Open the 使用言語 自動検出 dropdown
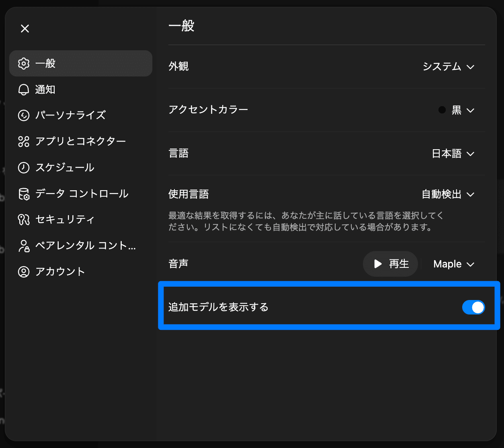504x448 pixels. (x=448, y=195)
